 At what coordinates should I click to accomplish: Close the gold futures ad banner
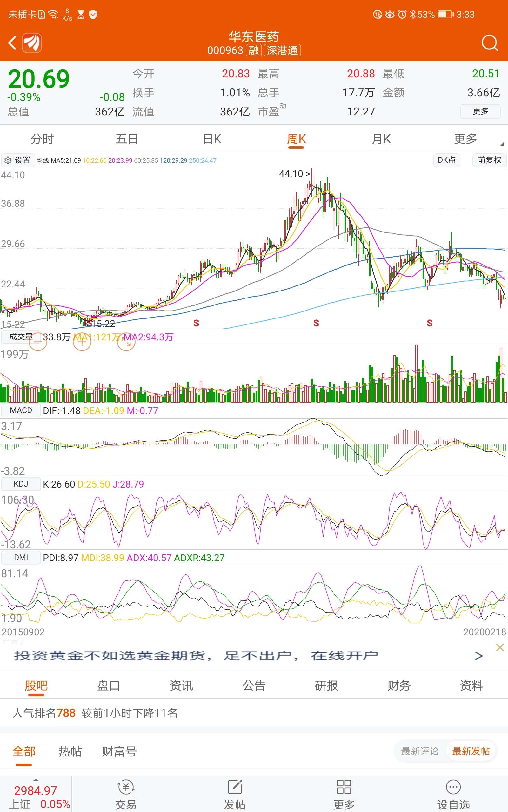point(500,647)
